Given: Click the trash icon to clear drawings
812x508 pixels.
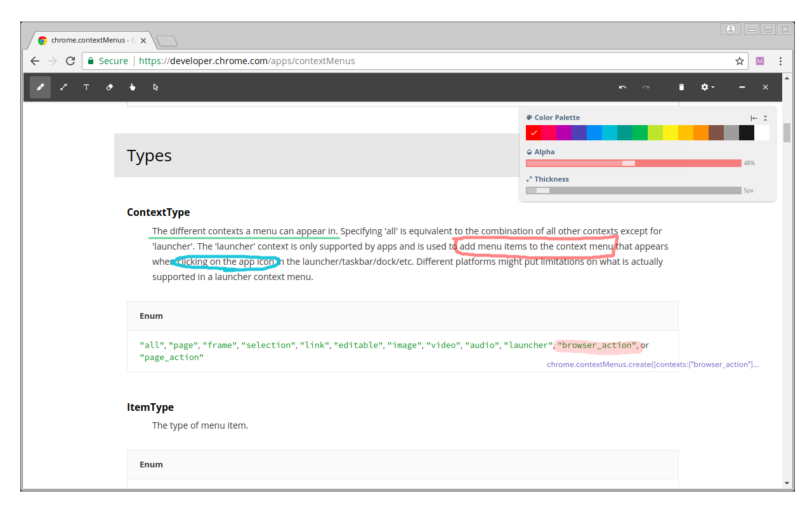Looking at the screenshot, I should [x=681, y=87].
